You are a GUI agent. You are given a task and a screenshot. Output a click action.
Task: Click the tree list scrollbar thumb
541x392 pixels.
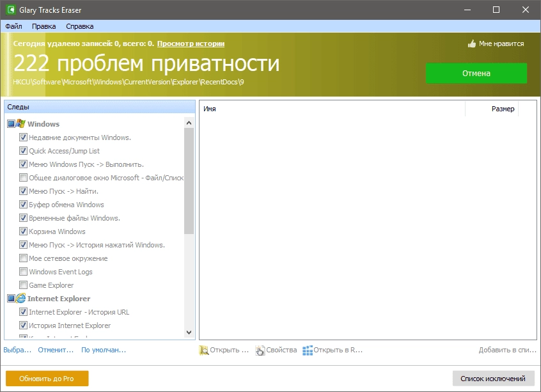point(189,181)
